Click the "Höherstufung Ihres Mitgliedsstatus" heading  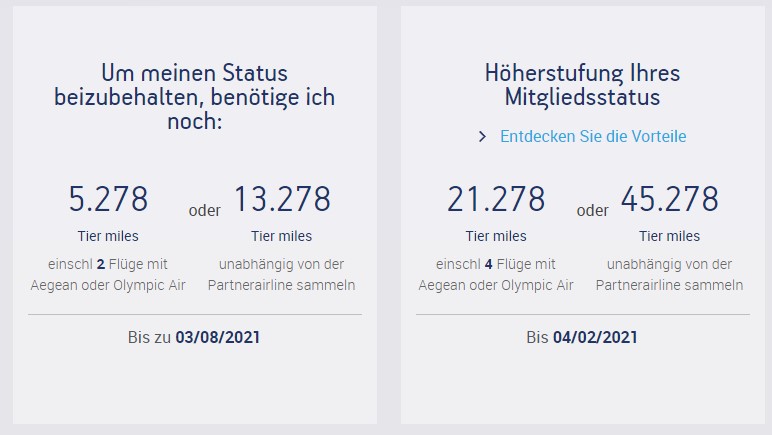coord(582,85)
